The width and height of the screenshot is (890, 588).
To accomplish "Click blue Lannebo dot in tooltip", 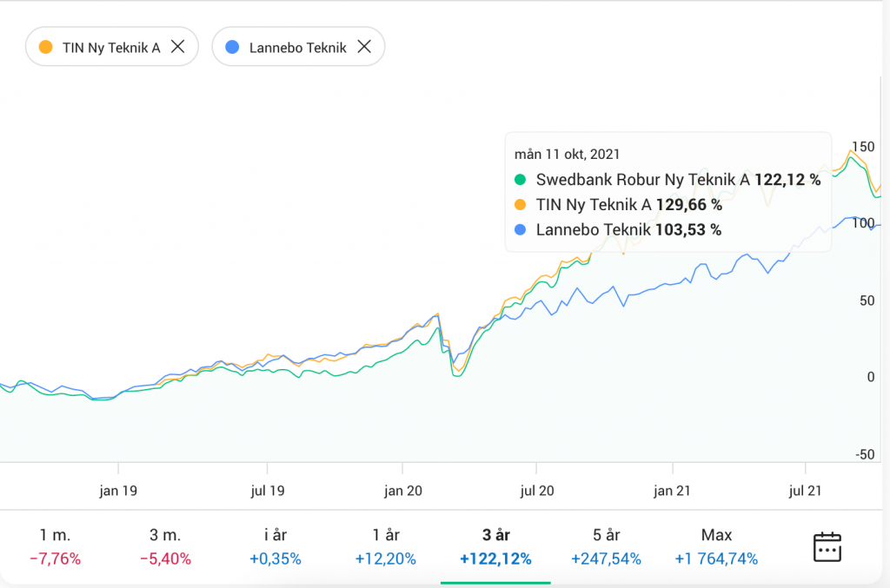I will tap(521, 230).
